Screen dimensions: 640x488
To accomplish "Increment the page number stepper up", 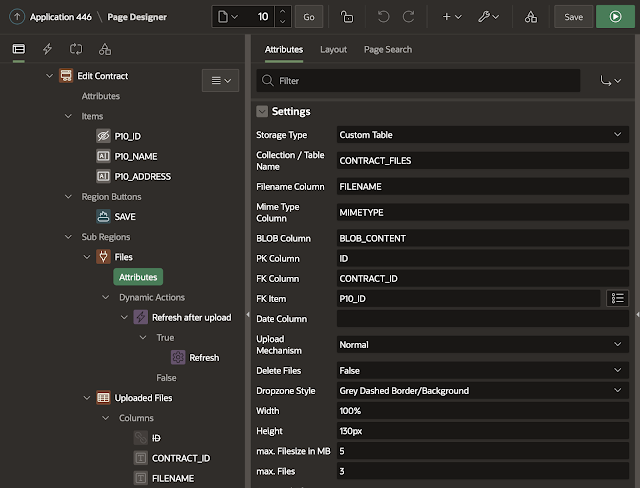I will point(282,11).
